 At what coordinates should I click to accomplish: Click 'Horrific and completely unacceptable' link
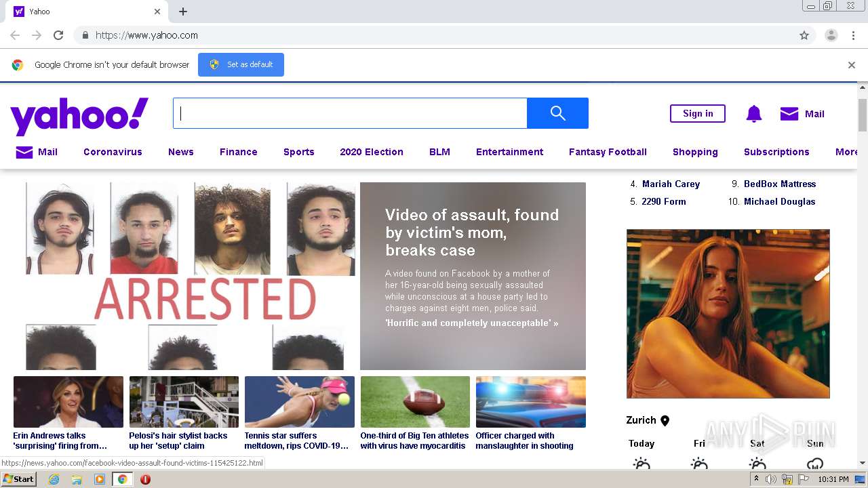click(x=472, y=323)
